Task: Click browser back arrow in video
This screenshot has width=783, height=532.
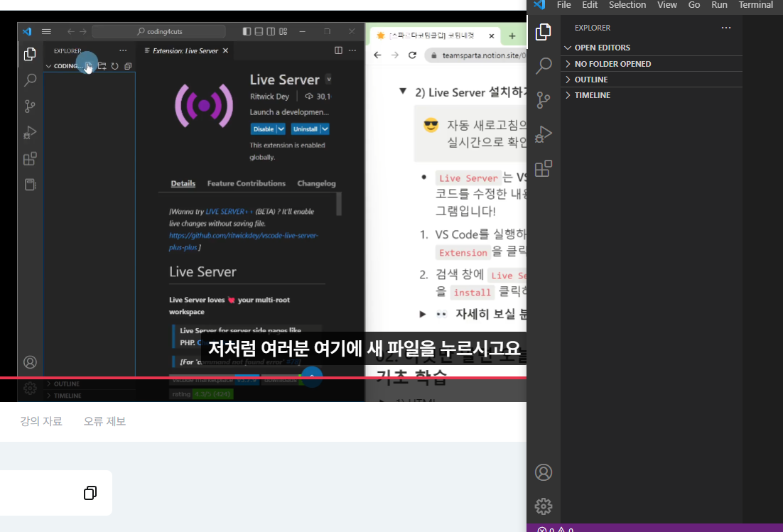Action: (377, 55)
